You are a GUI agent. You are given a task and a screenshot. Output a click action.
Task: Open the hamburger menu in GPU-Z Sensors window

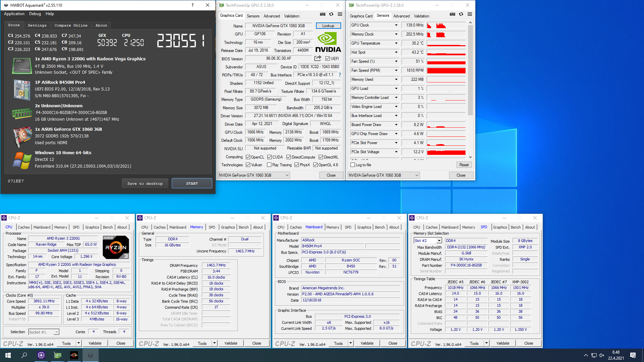470,14
